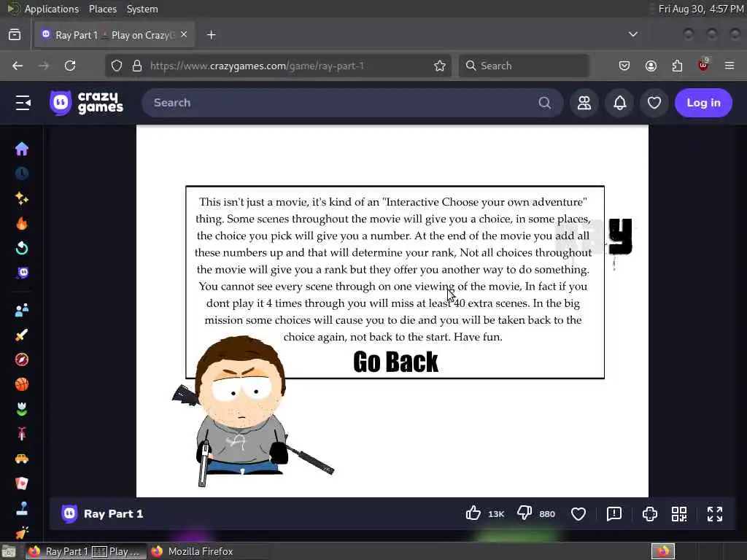Click the puzzle-piece icon in game bar
This screenshot has height=560, width=747.
click(650, 514)
